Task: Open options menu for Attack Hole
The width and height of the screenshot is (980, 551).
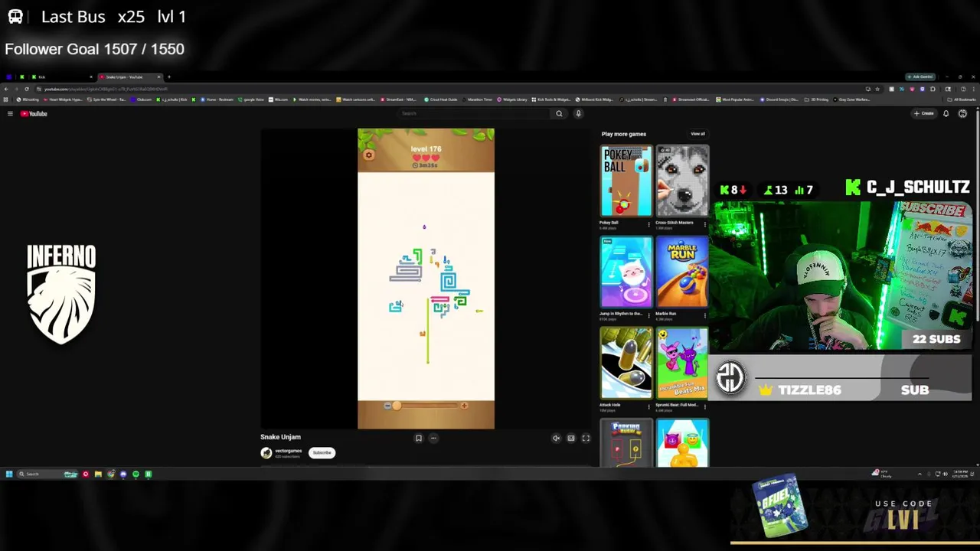Action: click(x=649, y=407)
